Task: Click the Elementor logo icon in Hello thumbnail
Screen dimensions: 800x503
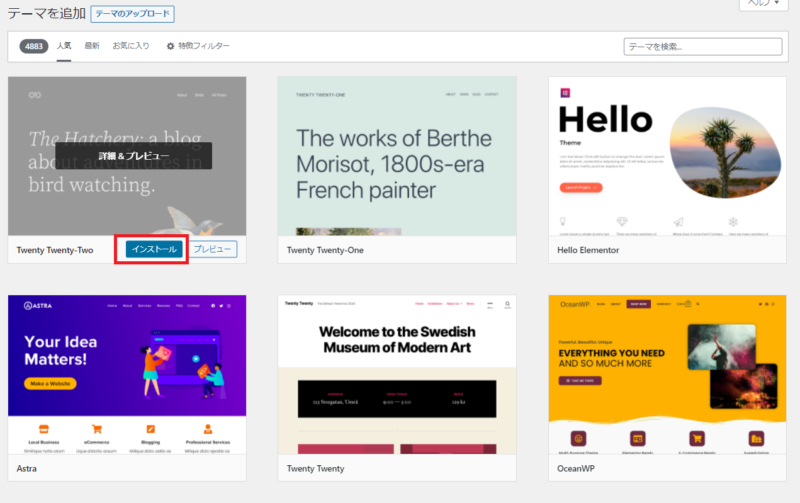Action: pos(565,93)
